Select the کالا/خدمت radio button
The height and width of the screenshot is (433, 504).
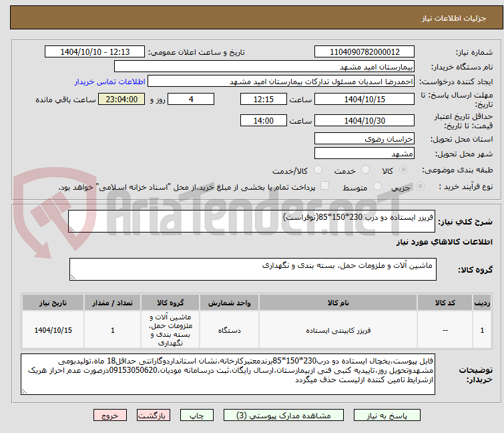(318, 170)
